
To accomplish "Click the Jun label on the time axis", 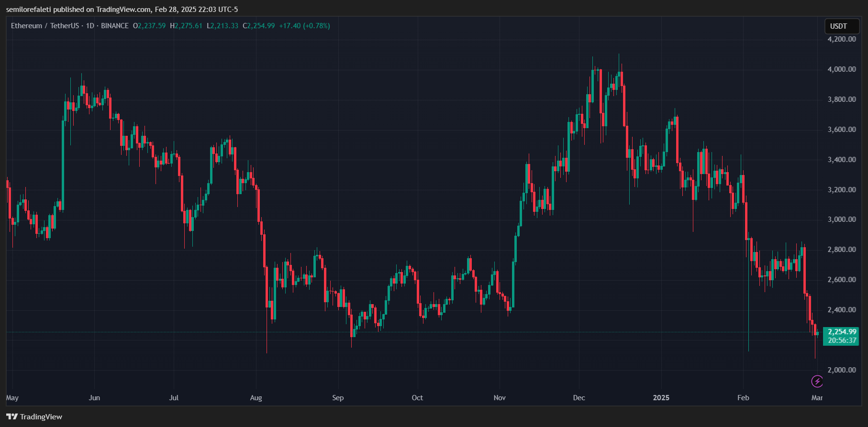I will coord(94,398).
